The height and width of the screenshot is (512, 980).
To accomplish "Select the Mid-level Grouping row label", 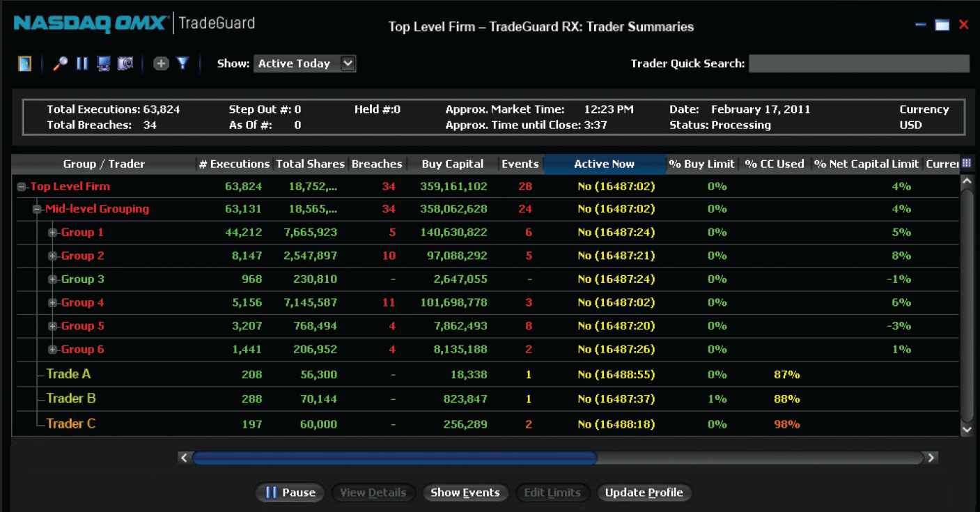I will coord(97,209).
